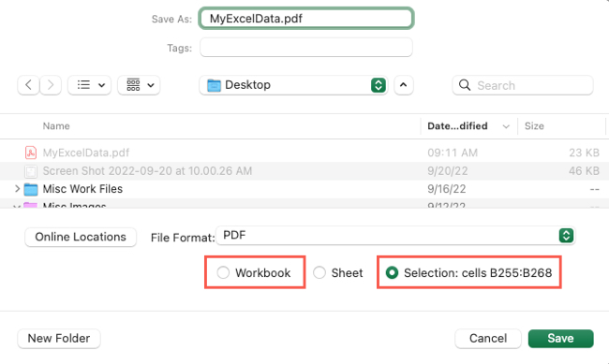Click the 9/16/22 date cell
This screenshot has width=609, height=364.
pyautogui.click(x=447, y=189)
